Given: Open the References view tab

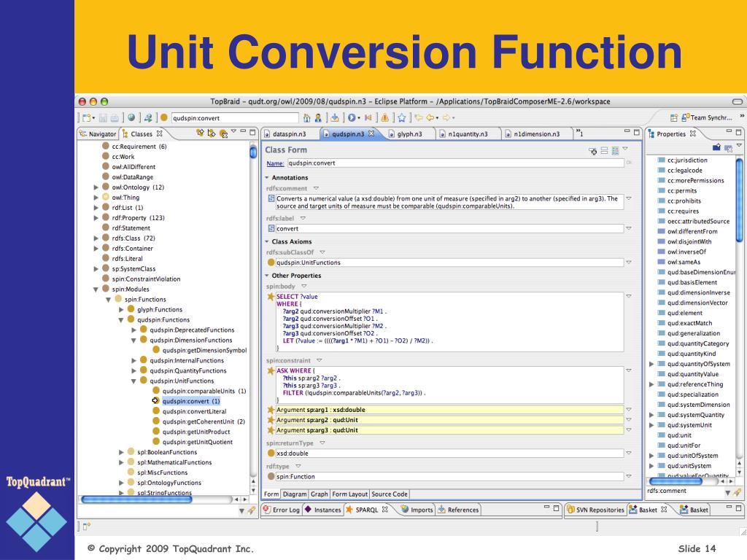Looking at the screenshot, I should coord(458,510).
